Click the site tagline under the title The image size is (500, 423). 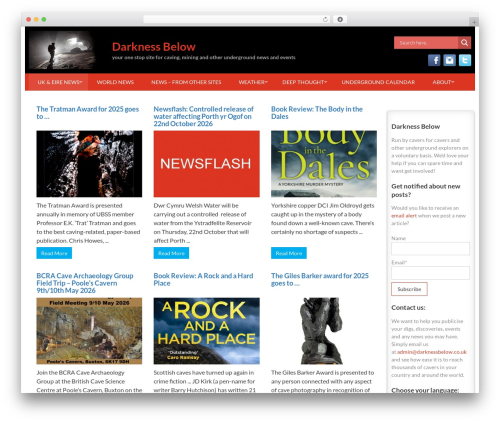[204, 57]
